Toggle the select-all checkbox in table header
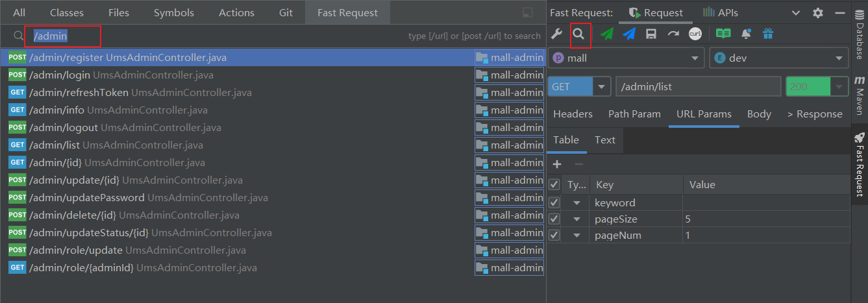The image size is (868, 303). coord(554,185)
